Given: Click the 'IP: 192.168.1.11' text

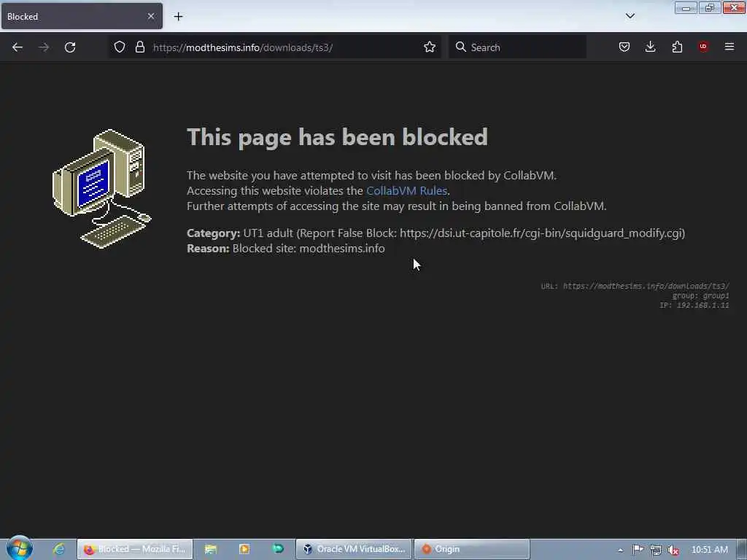Looking at the screenshot, I should point(694,306).
